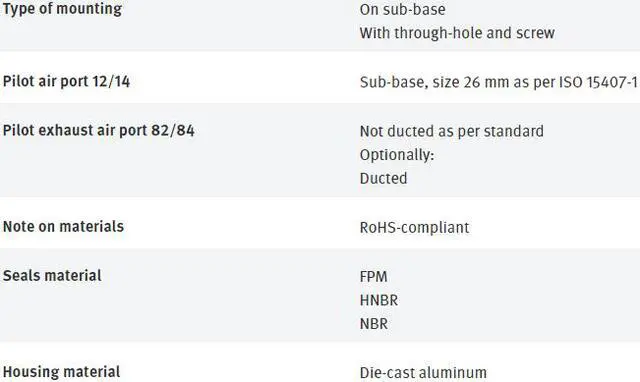Screen dimensions: 640x382
Task: Click the NBR seal material entry
Action: (x=374, y=324)
